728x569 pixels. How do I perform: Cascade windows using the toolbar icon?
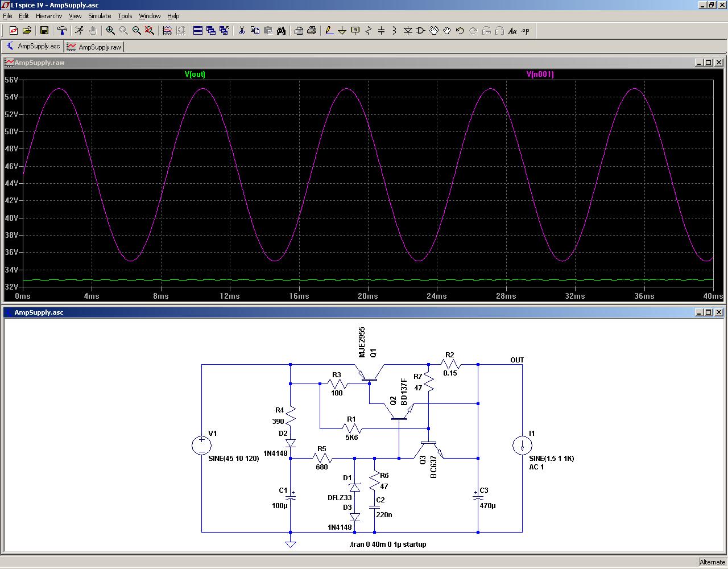211,31
